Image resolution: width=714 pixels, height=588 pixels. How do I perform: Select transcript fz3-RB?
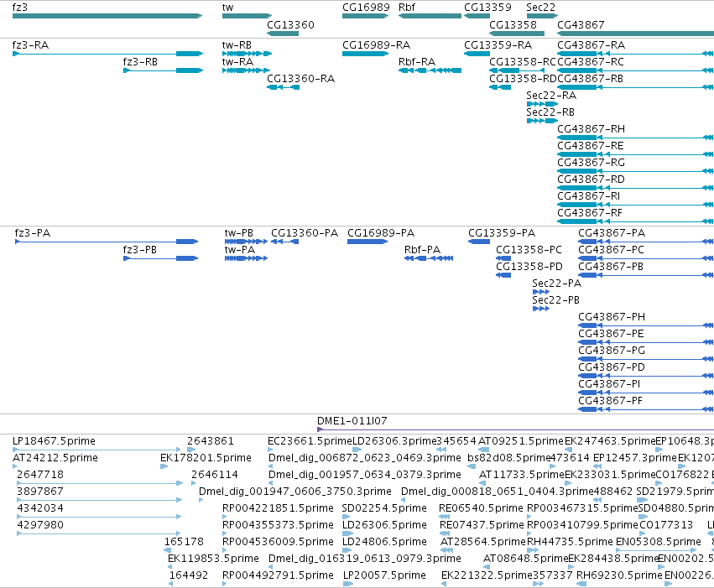[x=163, y=70]
